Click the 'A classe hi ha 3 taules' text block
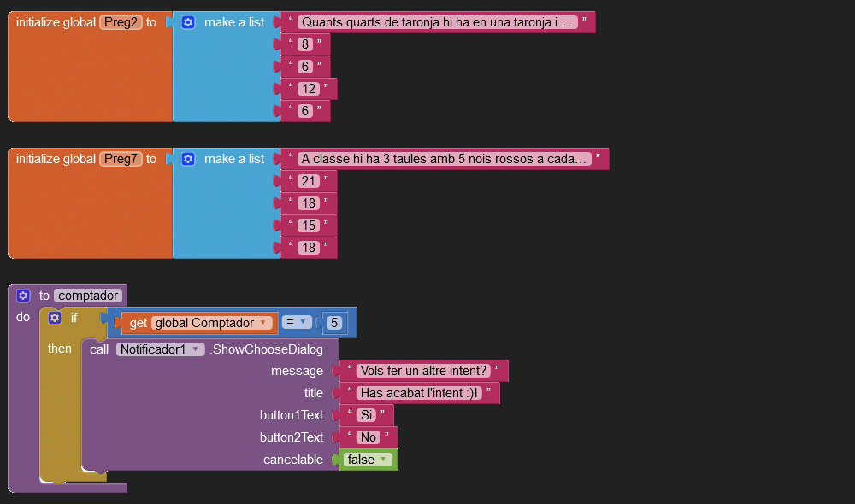The image size is (855, 504). tap(445, 159)
